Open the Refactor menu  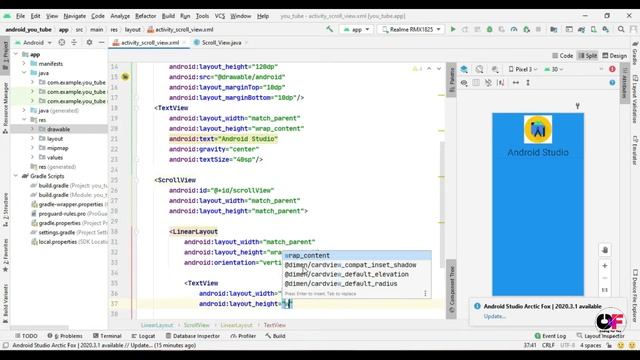click(145, 16)
